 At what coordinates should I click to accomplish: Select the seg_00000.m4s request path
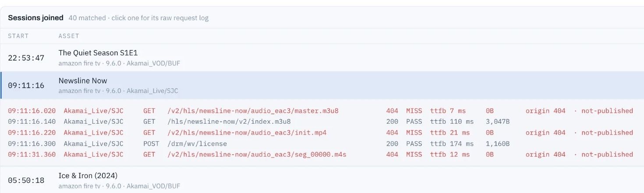(257, 154)
